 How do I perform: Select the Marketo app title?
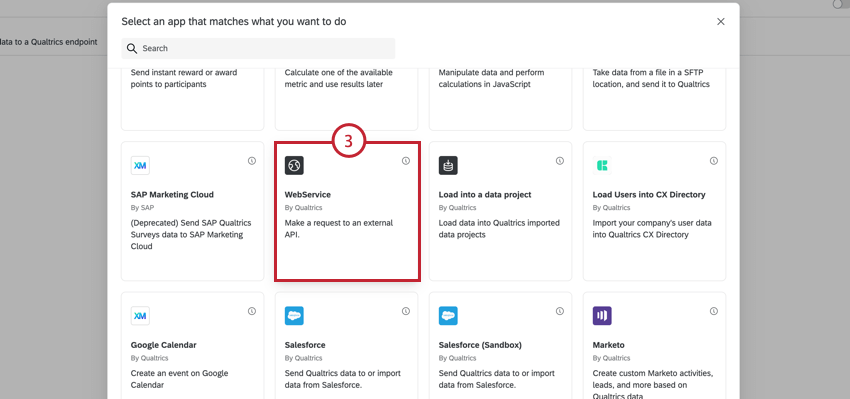609,345
